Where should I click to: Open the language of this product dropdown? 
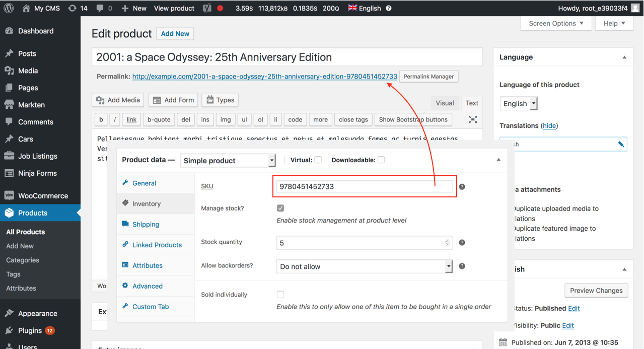[x=519, y=104]
